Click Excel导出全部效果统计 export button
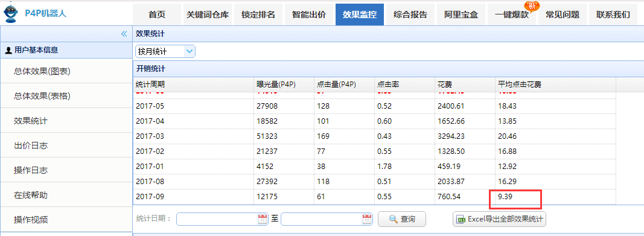This screenshot has height=236, width=644. click(x=499, y=219)
